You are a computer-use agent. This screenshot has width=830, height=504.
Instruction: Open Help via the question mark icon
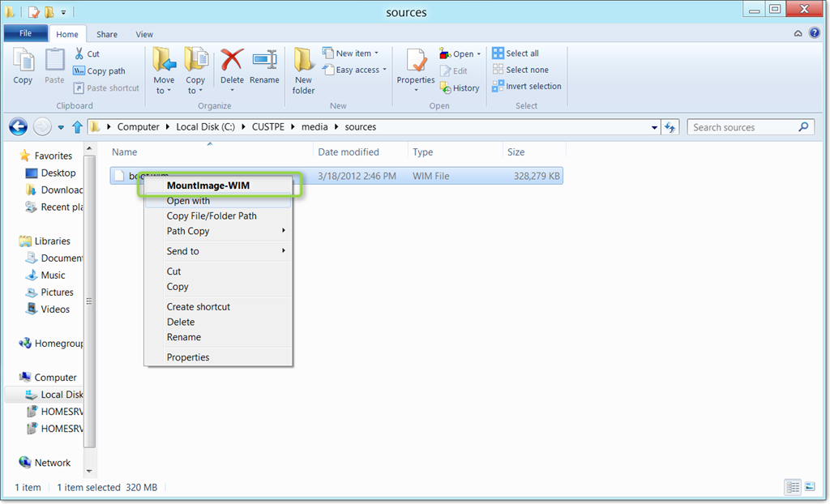tap(815, 33)
